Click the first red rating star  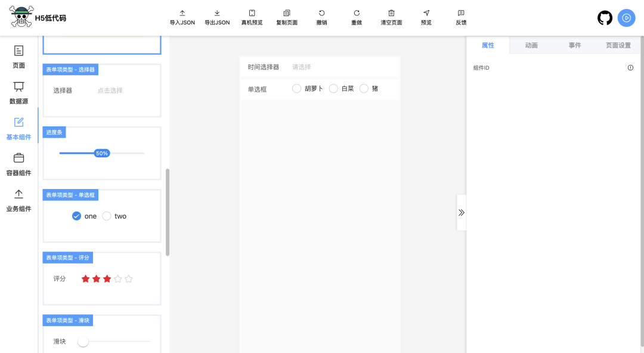coord(85,279)
